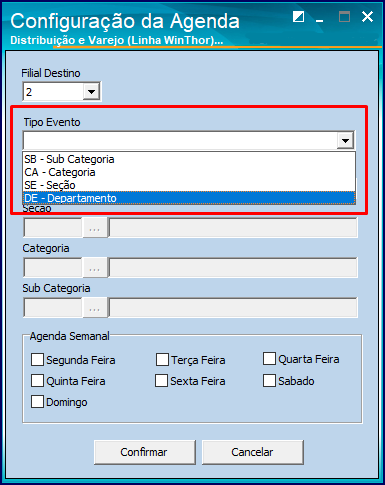This screenshot has height=485, width=385.
Task: Open the Filial Destino dropdown arrow
Action: (x=91, y=91)
